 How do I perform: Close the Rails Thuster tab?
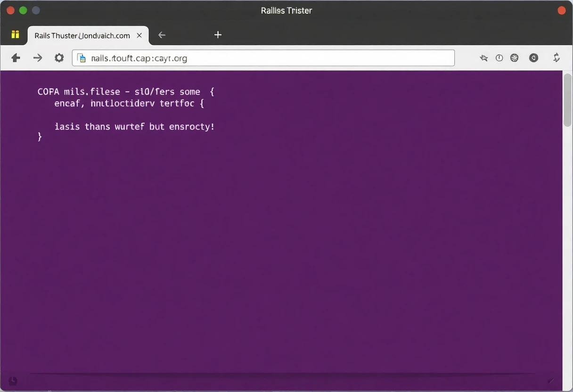click(x=139, y=35)
